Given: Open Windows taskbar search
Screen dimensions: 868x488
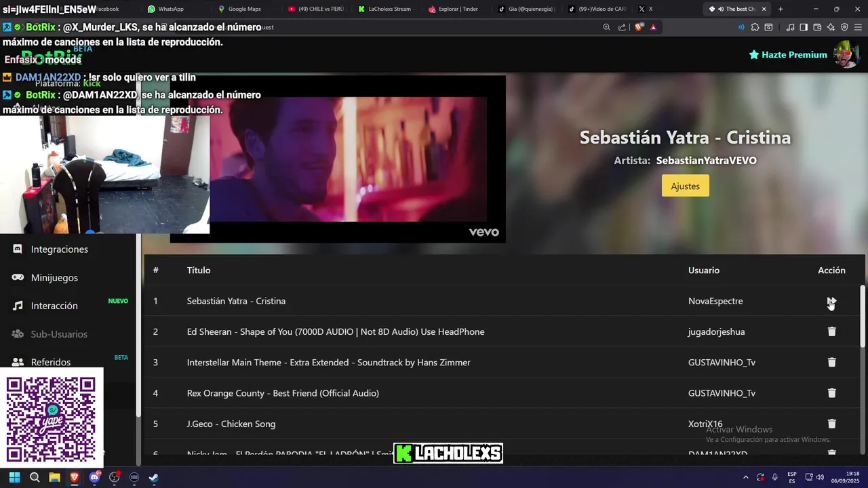Looking at the screenshot, I should (35, 477).
